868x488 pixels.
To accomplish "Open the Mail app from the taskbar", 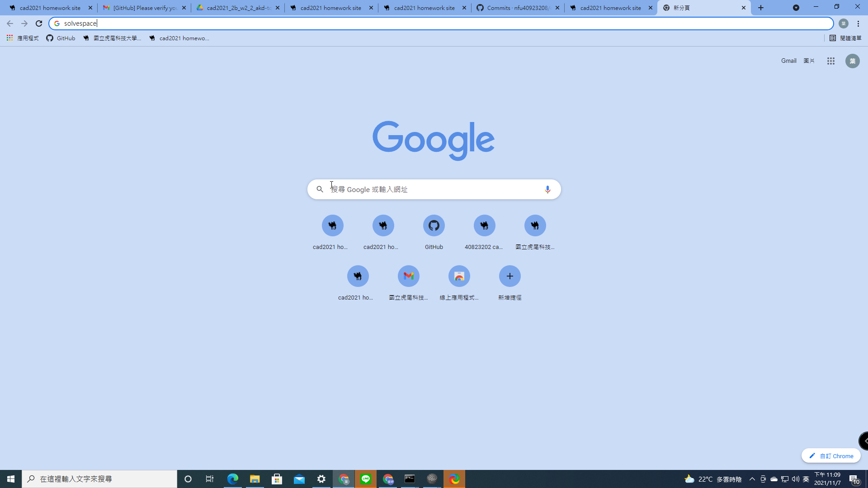I will click(299, 479).
